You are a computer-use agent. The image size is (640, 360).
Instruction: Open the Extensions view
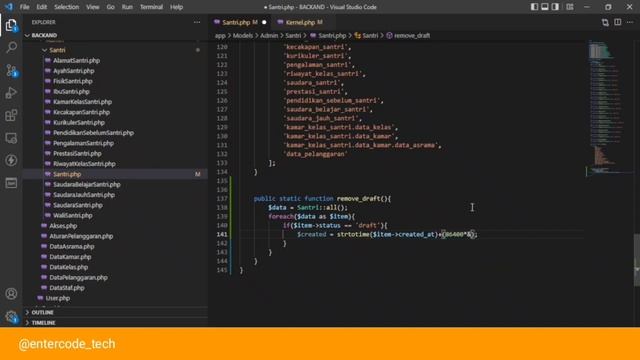tap(11, 116)
